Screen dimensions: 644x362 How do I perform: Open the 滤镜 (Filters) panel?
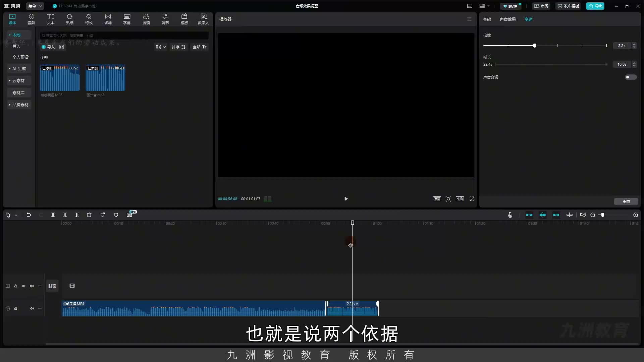pos(146,19)
